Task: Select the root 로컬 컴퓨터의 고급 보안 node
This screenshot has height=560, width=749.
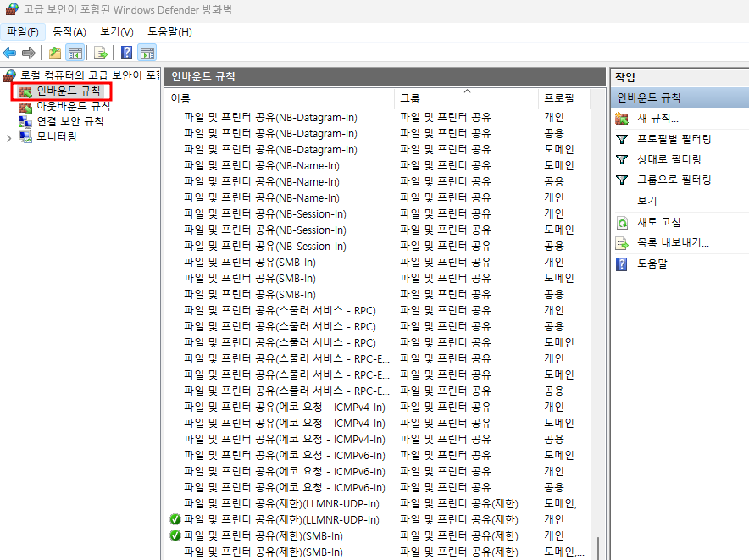Action: (x=89, y=75)
